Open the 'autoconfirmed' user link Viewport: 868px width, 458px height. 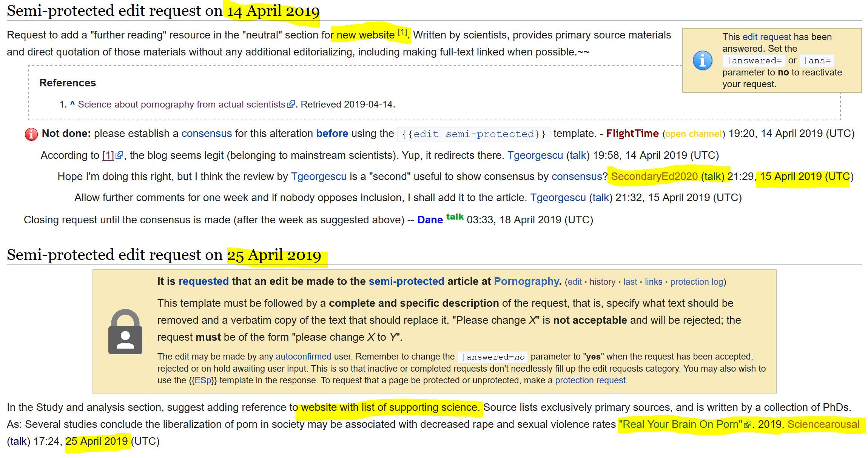point(303,357)
